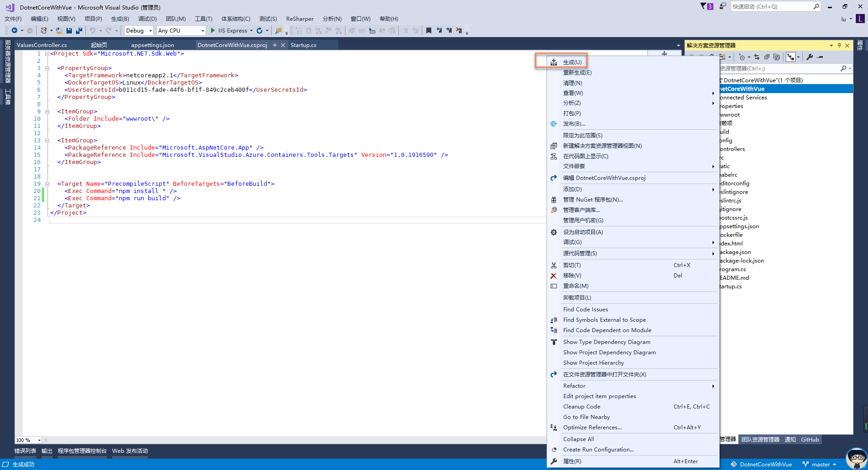This screenshot has height=470, width=868.
Task: Collapse the Project element on line 1
Action: pyautogui.click(x=47, y=54)
